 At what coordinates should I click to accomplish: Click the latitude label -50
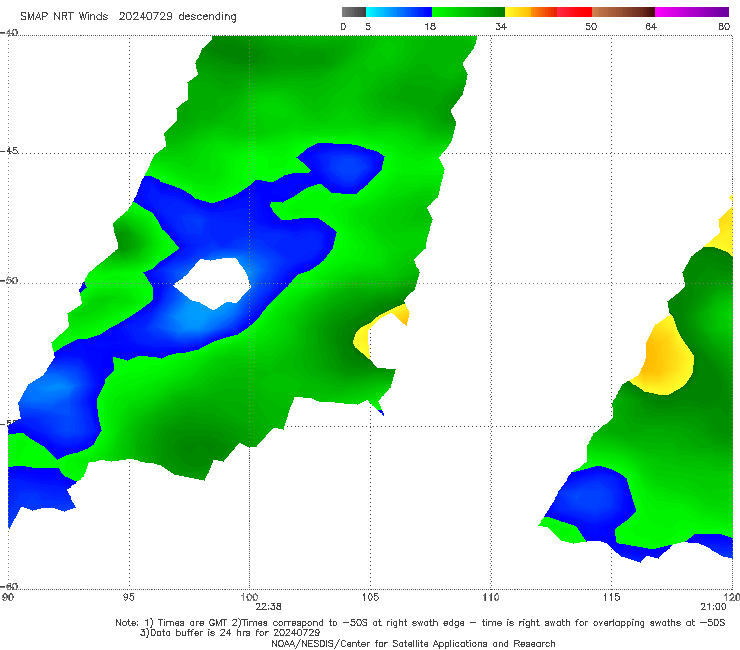click(9, 280)
